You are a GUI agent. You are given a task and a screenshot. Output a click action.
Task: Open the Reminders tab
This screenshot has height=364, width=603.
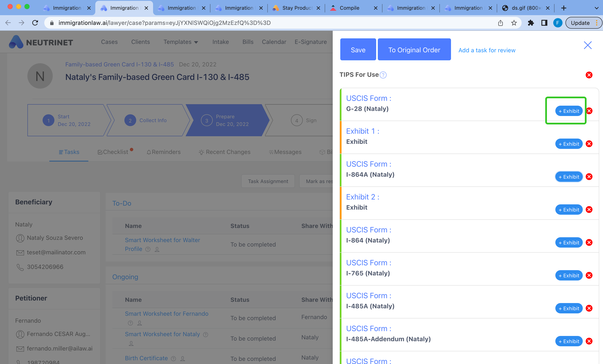163,152
